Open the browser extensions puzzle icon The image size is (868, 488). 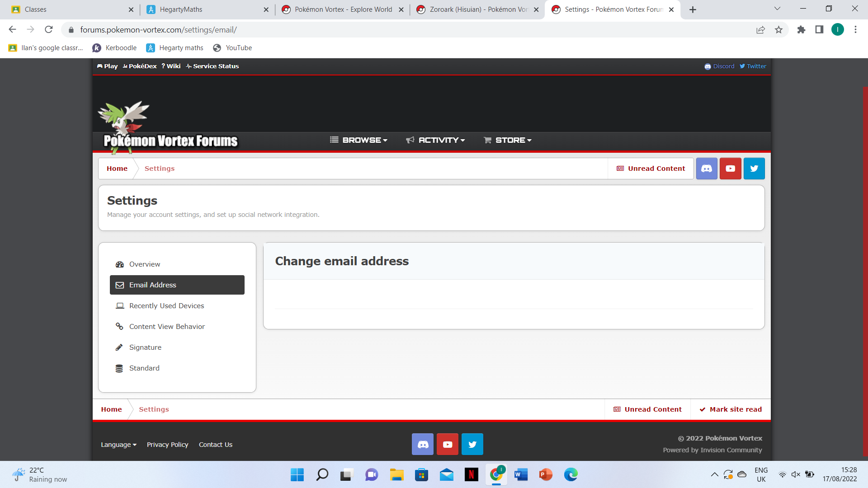(x=801, y=30)
